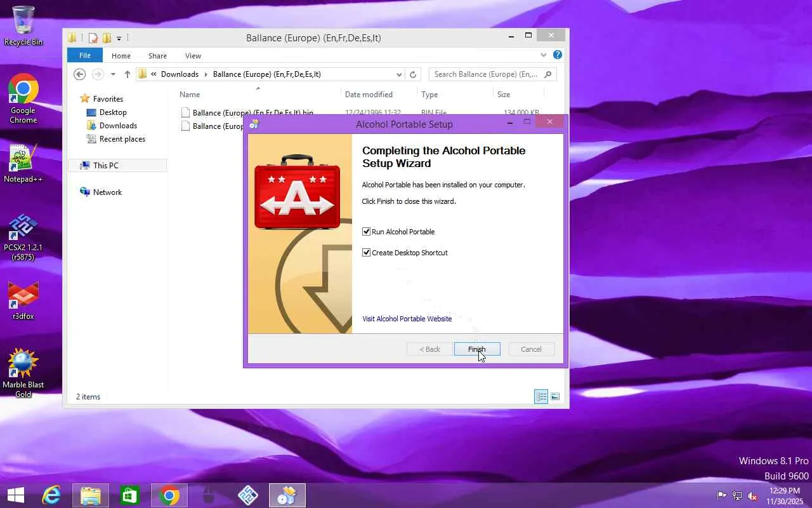812x508 pixels.
Task: Select Google Chrome desktop shortcut
Action: tap(23, 99)
